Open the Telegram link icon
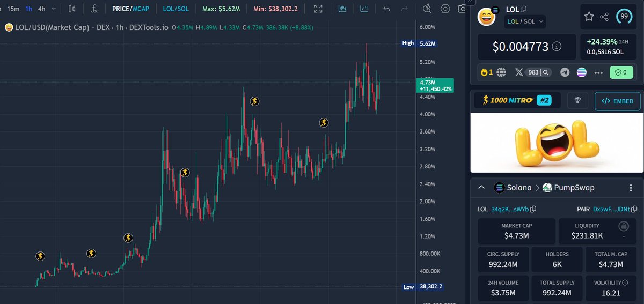 pos(565,72)
